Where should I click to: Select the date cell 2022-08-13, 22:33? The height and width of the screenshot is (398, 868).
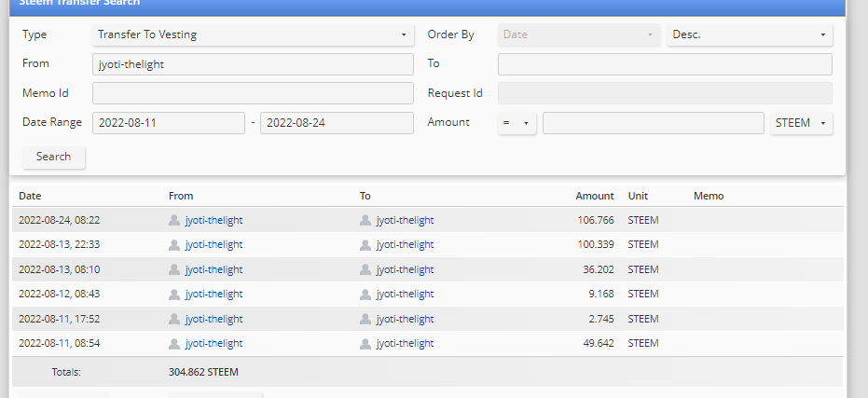point(60,244)
